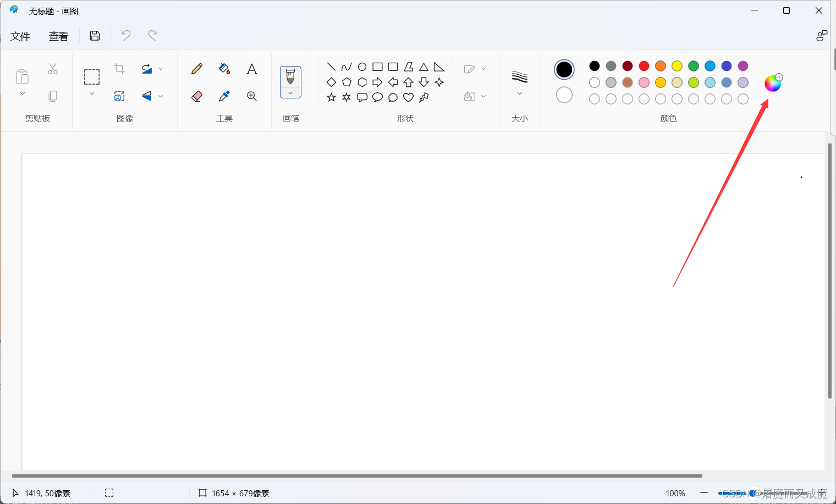The width and height of the screenshot is (836, 504).
Task: Select the straight Line shape
Action: [331, 67]
